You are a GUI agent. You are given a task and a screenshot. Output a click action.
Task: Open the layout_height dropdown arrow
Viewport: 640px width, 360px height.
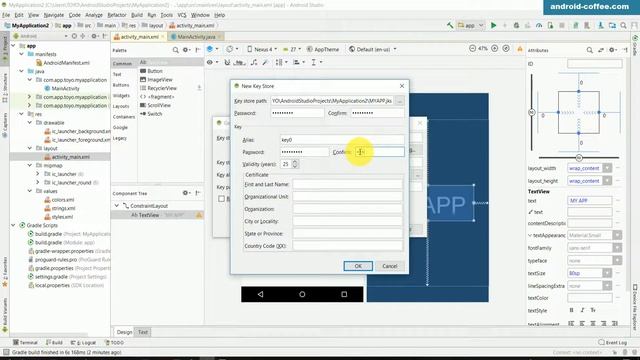tap(607, 181)
